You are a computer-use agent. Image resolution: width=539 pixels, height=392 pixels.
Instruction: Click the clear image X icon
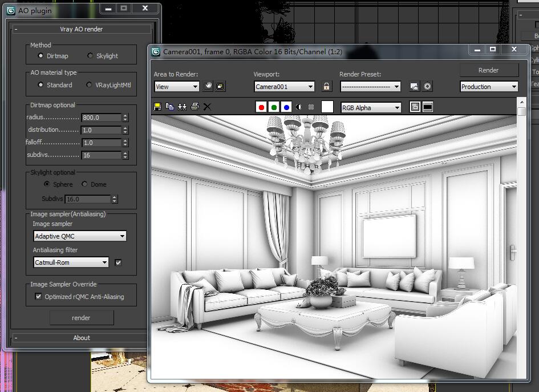click(x=207, y=107)
